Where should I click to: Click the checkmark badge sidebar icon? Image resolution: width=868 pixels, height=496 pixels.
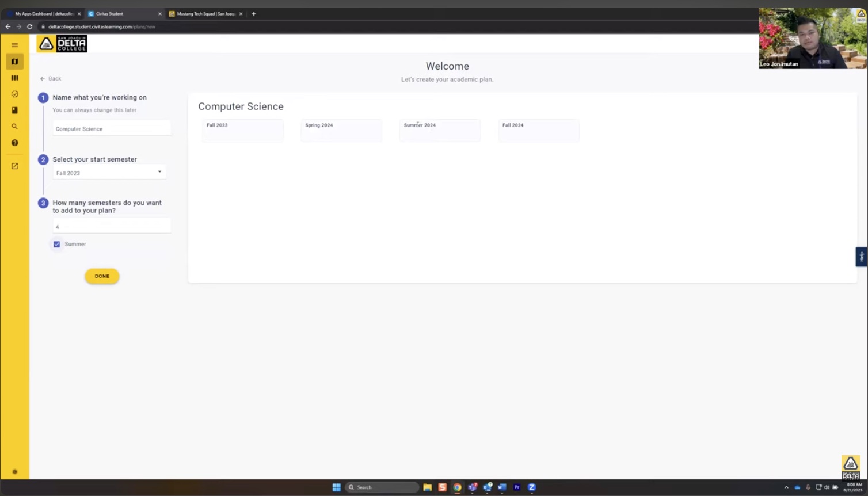point(14,94)
